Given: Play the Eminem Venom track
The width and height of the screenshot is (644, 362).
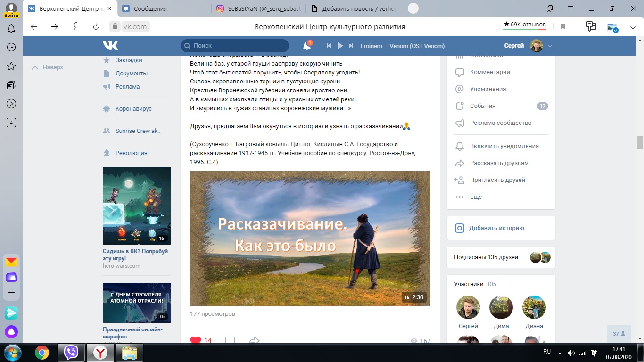Looking at the screenshot, I should tap(340, 46).
